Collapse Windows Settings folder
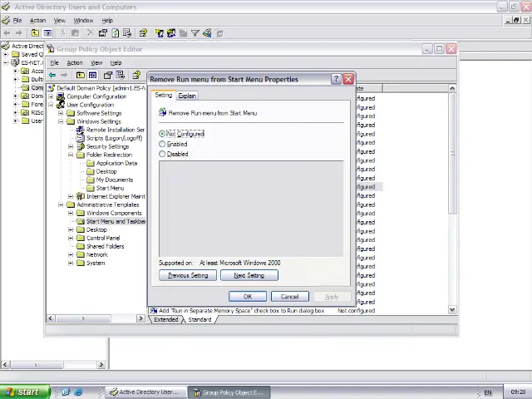532x399 pixels. point(61,121)
